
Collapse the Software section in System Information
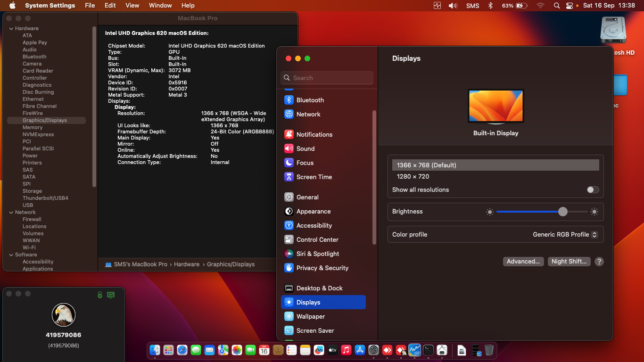[11, 255]
